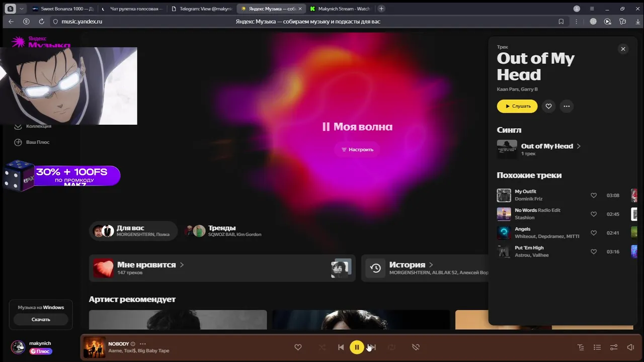This screenshot has height=362, width=644.
Task: Reload the music.yandex.ru page
Action: (x=42, y=22)
